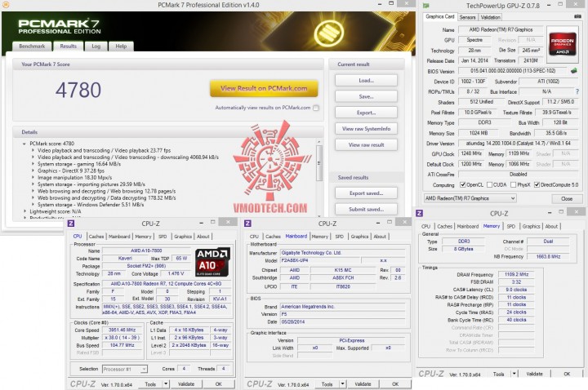
Task: Click the BIOS save chip icon in GPU-Z
Action: (x=574, y=70)
